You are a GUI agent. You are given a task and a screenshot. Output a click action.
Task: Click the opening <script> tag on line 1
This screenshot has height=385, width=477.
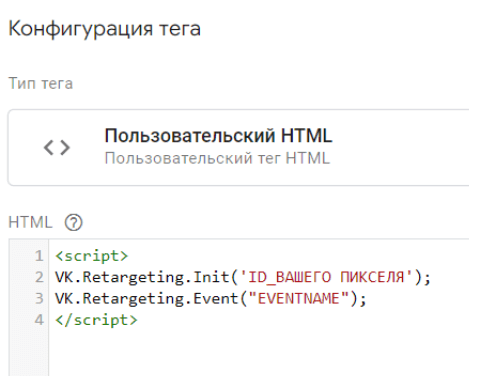pos(92,256)
